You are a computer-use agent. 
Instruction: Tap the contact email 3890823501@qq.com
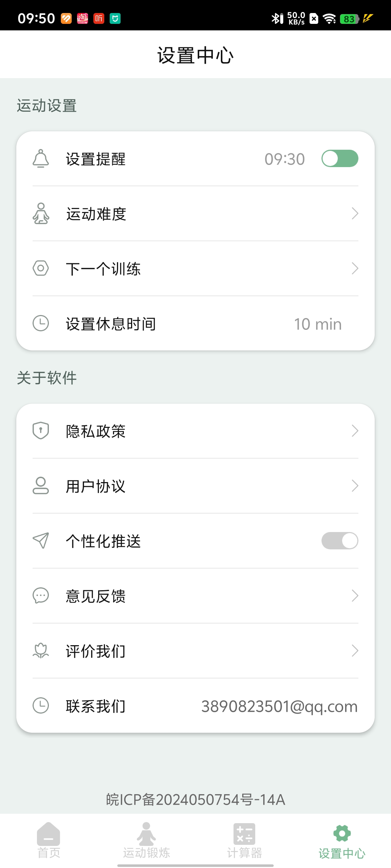pyautogui.click(x=279, y=706)
